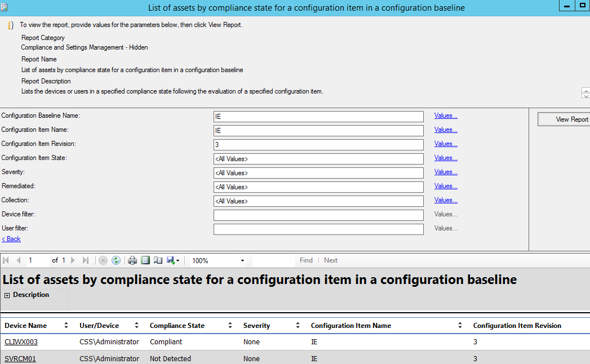Click the parameter description scroll arrows
This screenshot has width=590, height=364.
coord(586,93)
